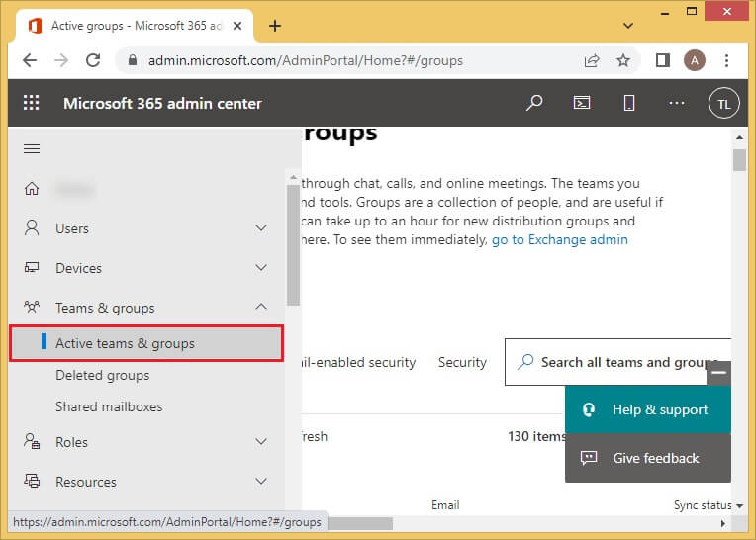Click the browser forward arrow

pyautogui.click(x=61, y=60)
